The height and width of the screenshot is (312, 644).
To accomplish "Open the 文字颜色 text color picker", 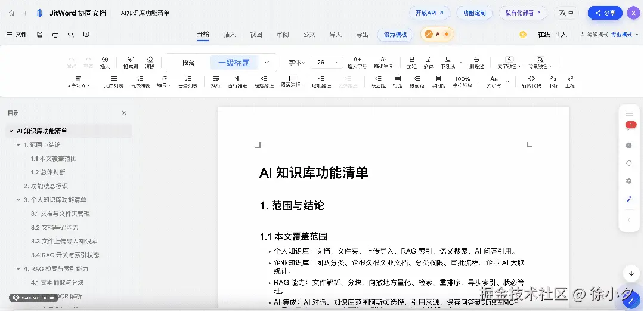I will pos(509,63).
